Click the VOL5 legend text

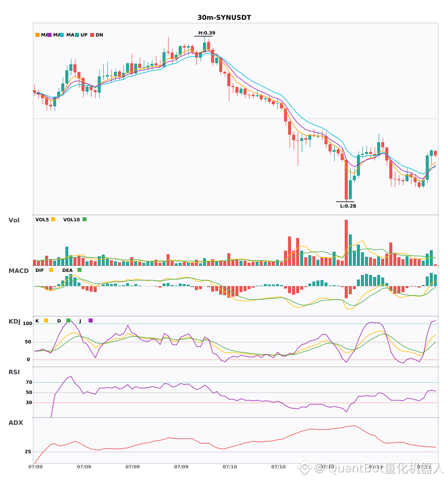42,220
